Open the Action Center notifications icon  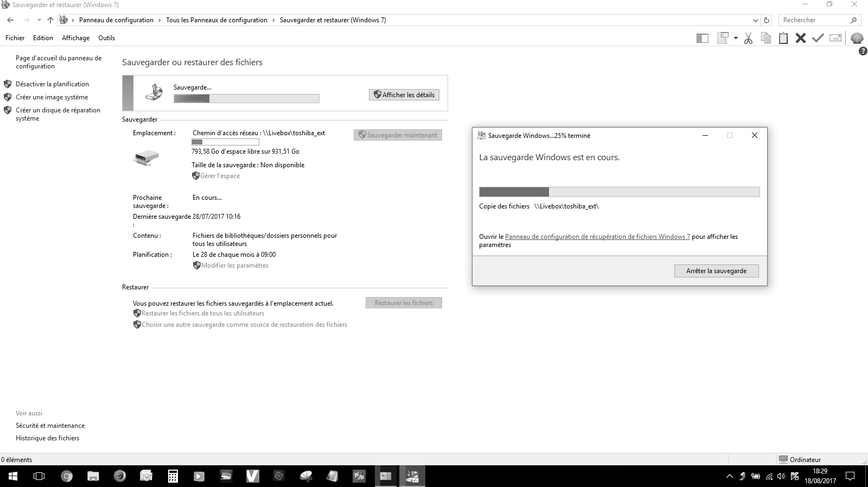pos(850,477)
